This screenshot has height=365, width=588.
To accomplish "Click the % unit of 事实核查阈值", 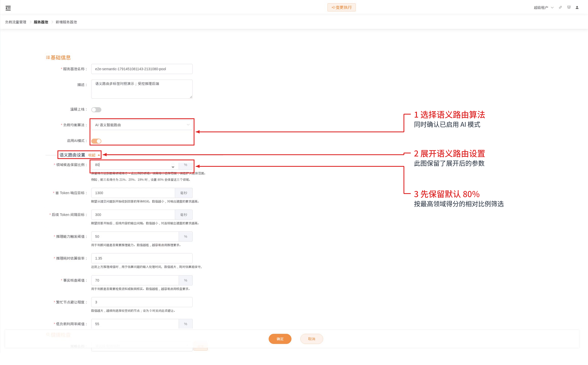I will pos(186,280).
